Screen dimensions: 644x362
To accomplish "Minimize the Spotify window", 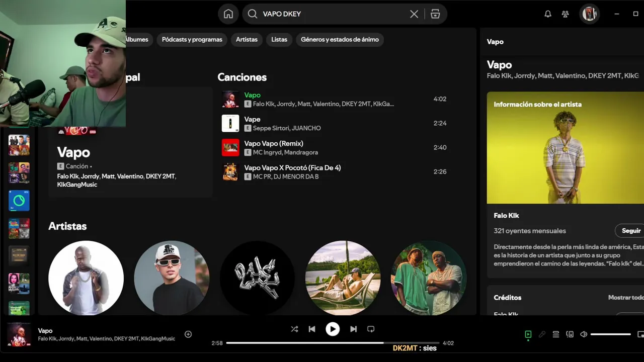I will 616,14.
